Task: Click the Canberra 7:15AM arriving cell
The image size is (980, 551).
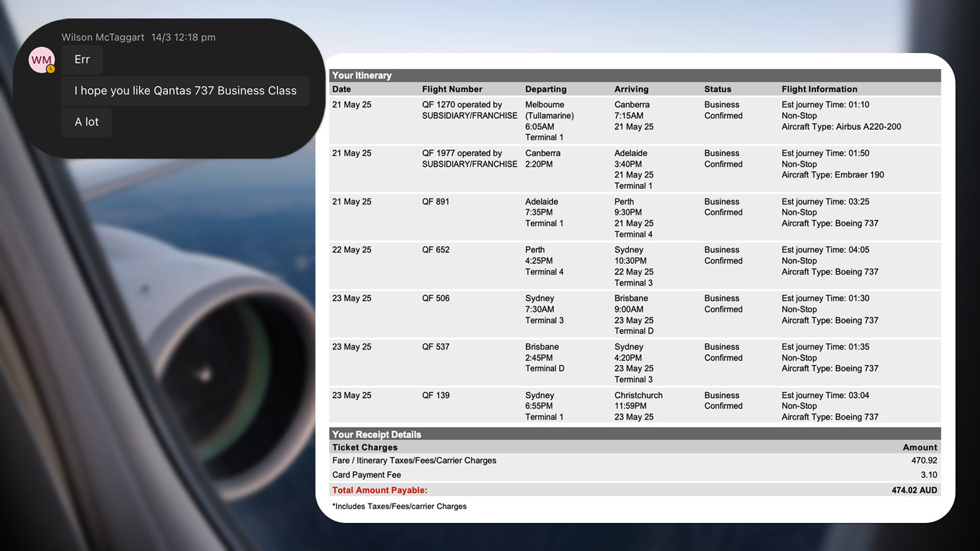Action: point(633,116)
